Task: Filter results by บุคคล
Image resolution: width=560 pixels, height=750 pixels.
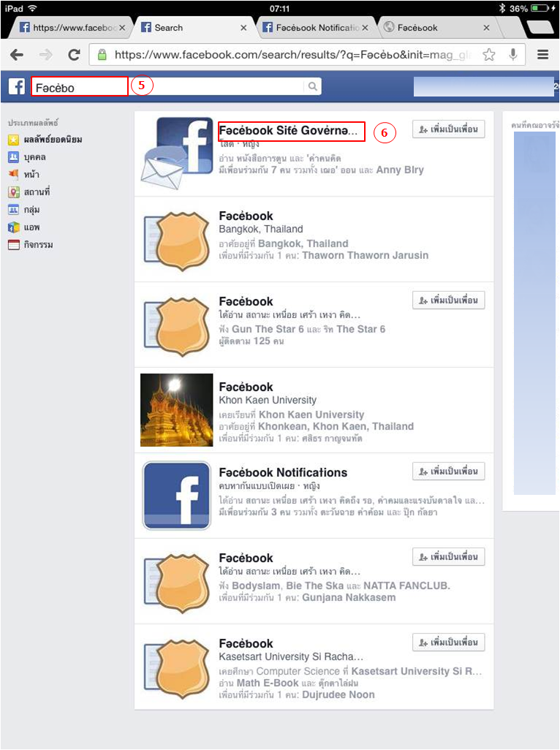Action: [27, 157]
